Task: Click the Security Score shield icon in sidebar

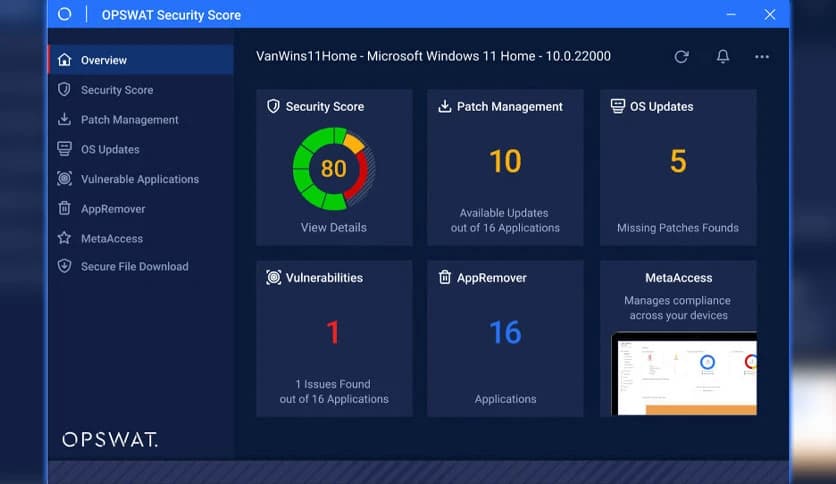Action: click(x=65, y=90)
